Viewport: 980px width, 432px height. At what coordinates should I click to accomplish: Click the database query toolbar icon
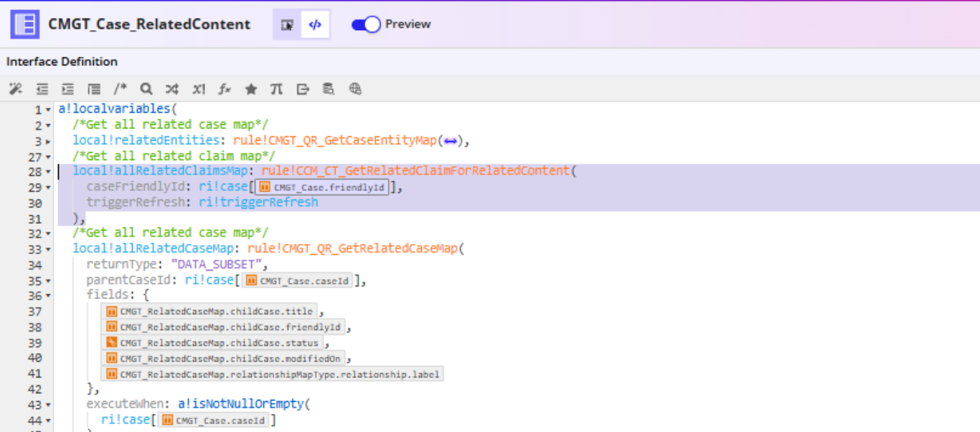pos(329,89)
